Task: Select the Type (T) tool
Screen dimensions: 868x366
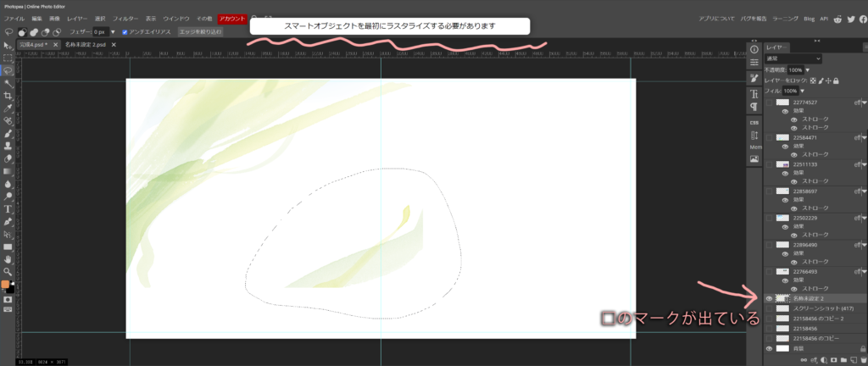Action: pos(8,208)
